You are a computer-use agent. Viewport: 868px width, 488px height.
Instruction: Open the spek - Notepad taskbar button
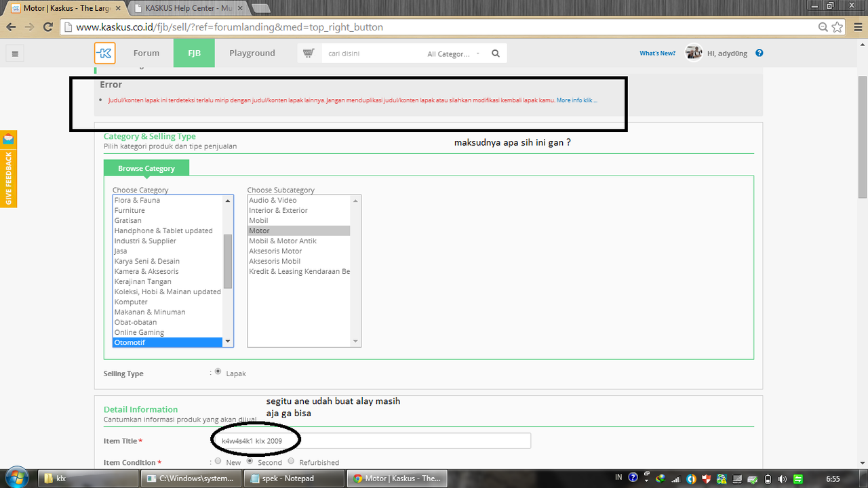294,478
